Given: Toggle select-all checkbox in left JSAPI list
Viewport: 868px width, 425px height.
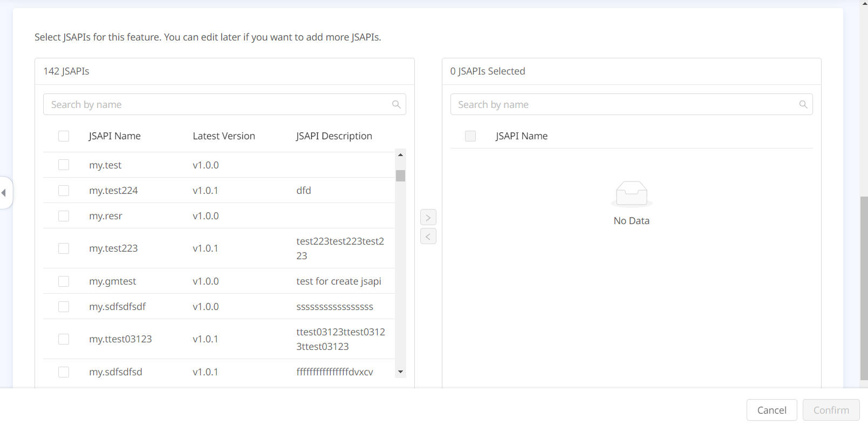Looking at the screenshot, I should pyautogui.click(x=64, y=136).
